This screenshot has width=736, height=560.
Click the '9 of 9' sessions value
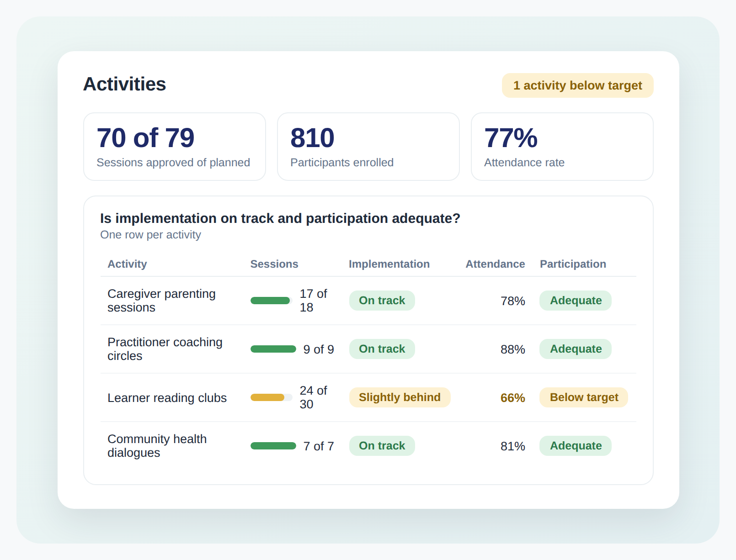tap(319, 349)
